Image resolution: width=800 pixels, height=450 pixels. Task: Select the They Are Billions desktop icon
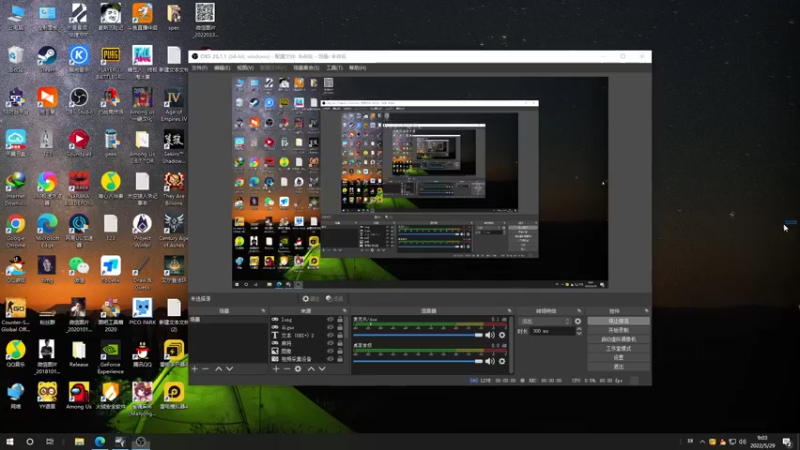tap(174, 189)
